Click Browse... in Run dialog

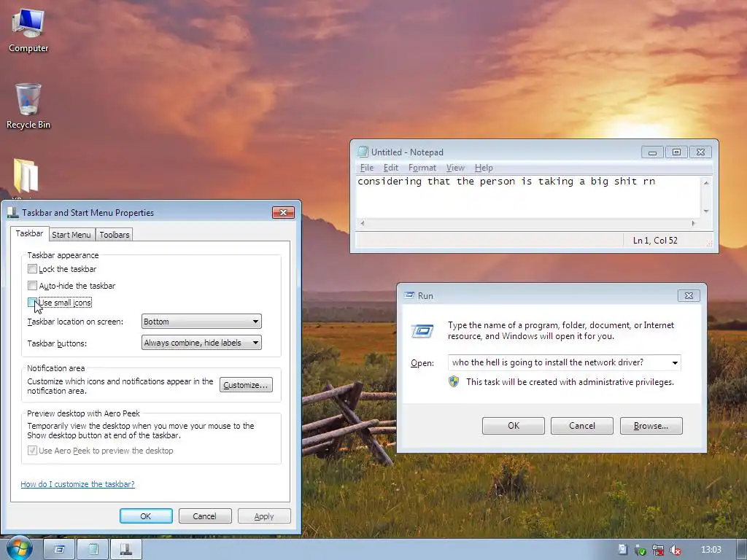click(x=651, y=426)
